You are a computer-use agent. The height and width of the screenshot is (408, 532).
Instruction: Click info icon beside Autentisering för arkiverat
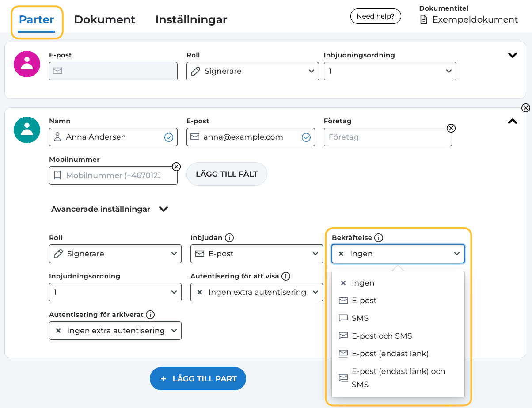coord(150,315)
